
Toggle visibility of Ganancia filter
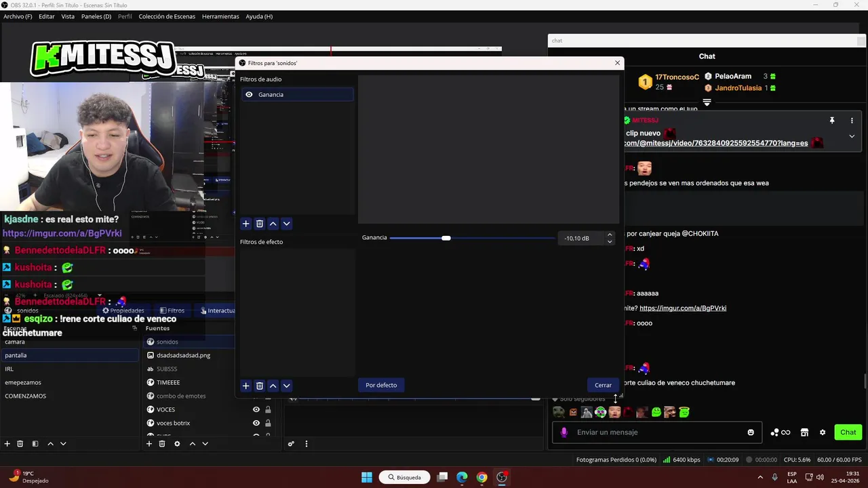(249, 95)
